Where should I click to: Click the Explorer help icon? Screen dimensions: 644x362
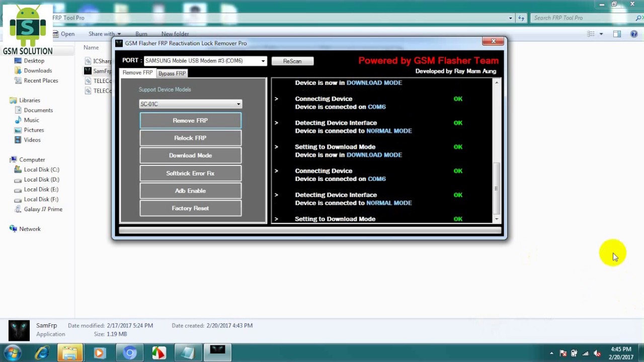tap(633, 34)
